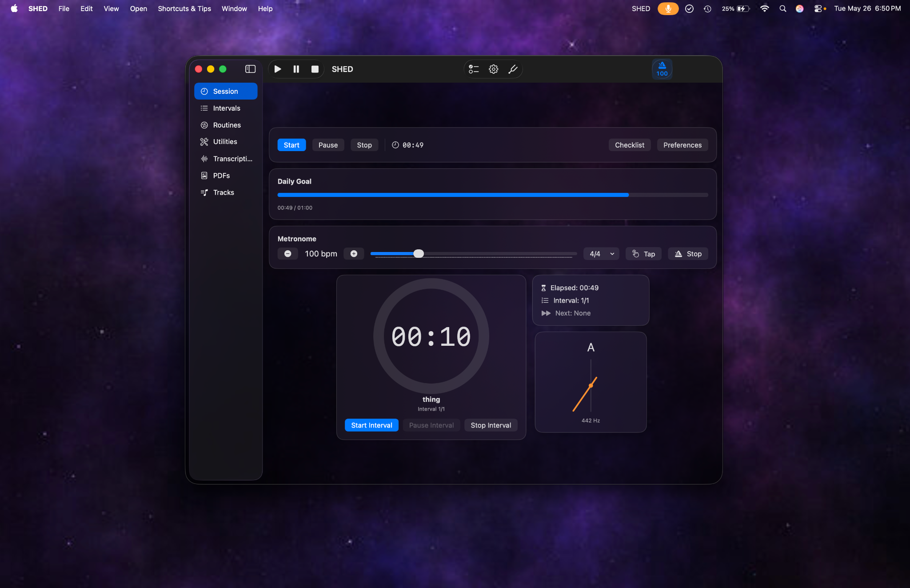
Task: Decrease tempo with the minus button
Action: [x=288, y=254]
